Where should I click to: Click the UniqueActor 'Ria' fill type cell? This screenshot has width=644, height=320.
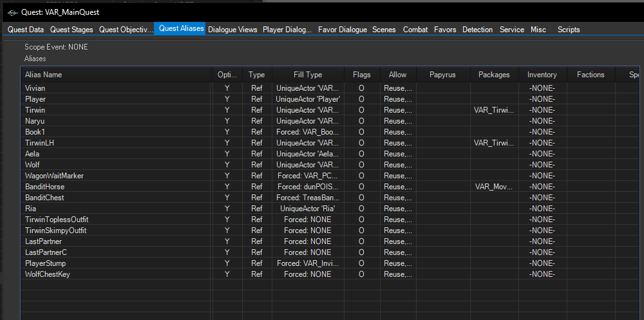click(308, 208)
